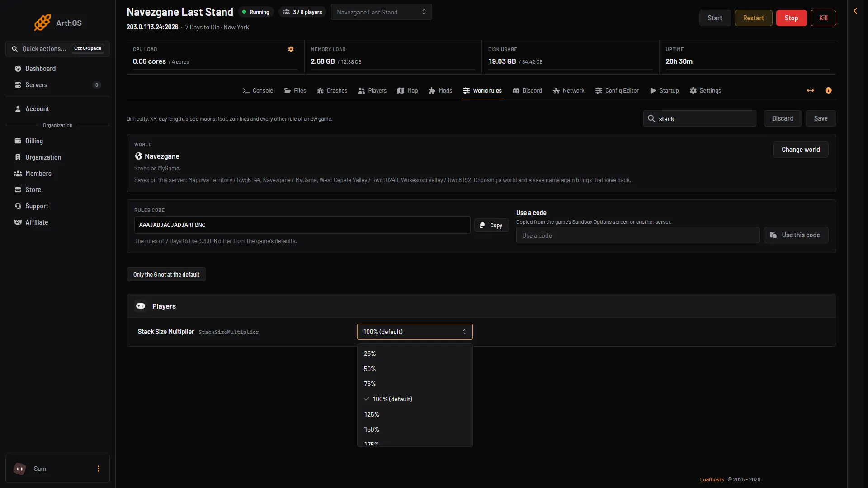Click the Kill button
868x488 pixels.
tap(823, 18)
